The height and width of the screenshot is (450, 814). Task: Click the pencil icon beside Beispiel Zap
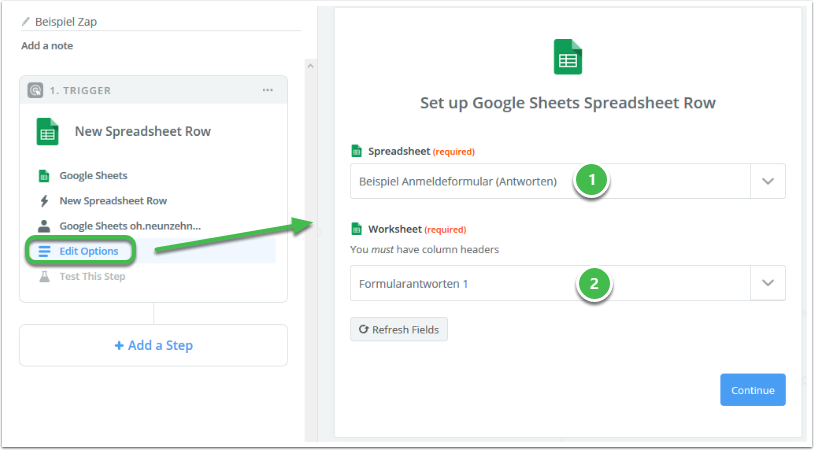point(25,22)
